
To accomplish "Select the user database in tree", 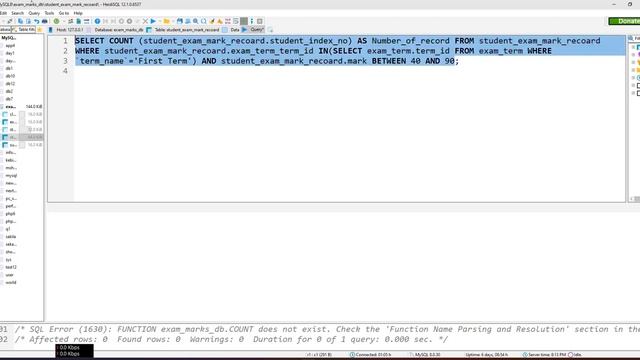I will [x=10, y=275].
